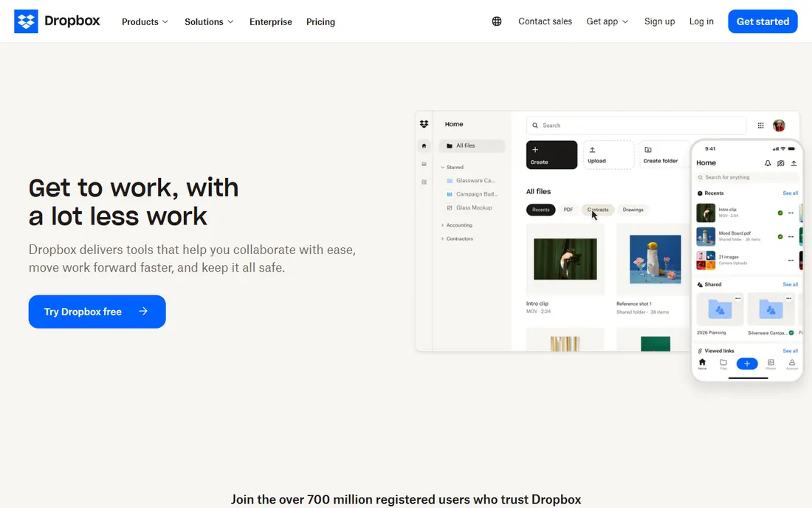This screenshot has height=508, width=812.
Task: Open the more options dots for 21 images
Action: click(x=791, y=261)
